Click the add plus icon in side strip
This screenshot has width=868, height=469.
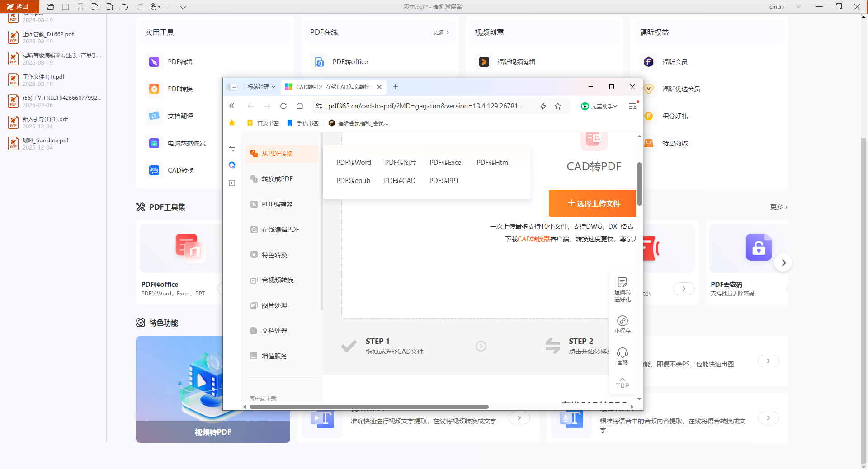232,183
